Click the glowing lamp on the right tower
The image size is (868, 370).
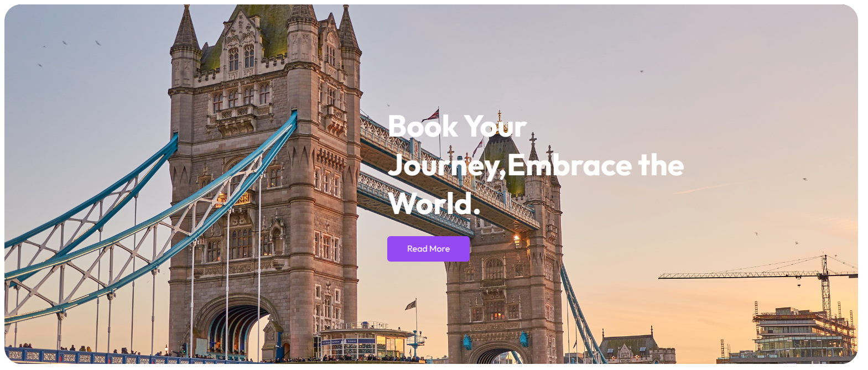[x=517, y=239]
